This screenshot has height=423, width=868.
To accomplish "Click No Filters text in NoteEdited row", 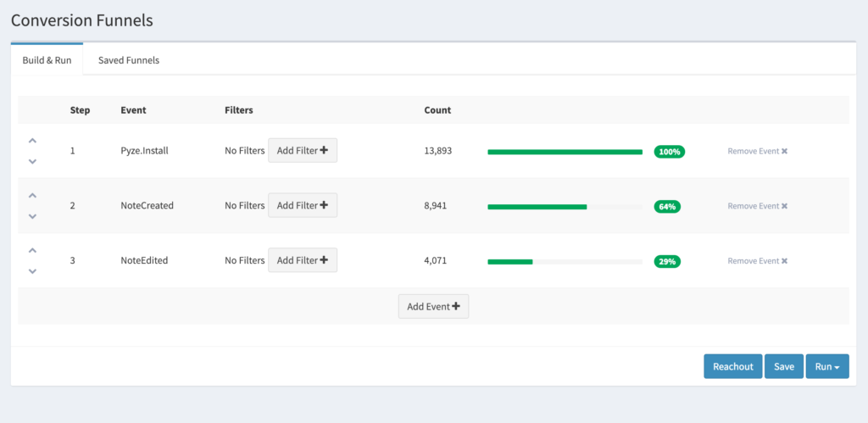I will pyautogui.click(x=245, y=260).
